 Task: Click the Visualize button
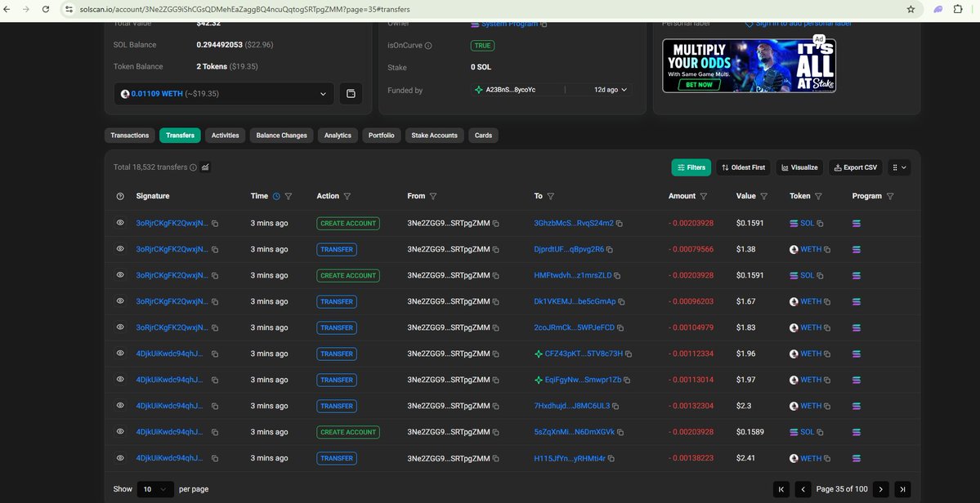(x=799, y=167)
